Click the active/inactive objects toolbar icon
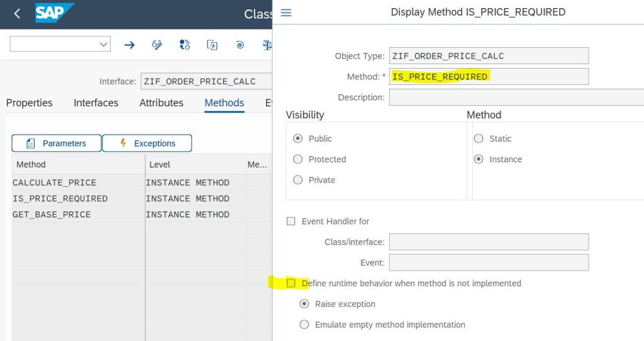Viewport: 644px width, 341px height. [184, 45]
